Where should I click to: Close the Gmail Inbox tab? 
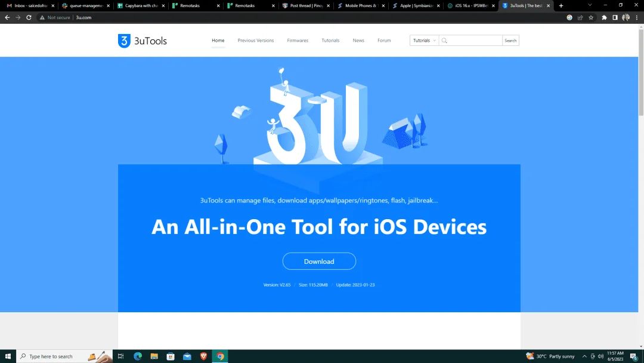(x=53, y=6)
